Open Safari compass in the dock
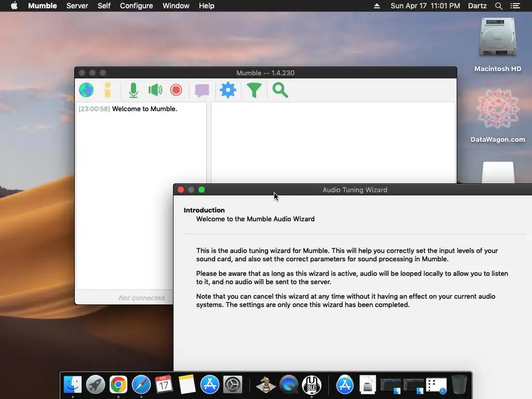 coord(141,384)
